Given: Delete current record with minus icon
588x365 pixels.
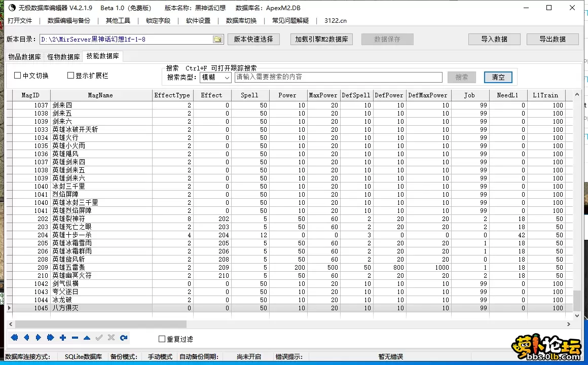Looking at the screenshot, I should [x=75, y=338].
